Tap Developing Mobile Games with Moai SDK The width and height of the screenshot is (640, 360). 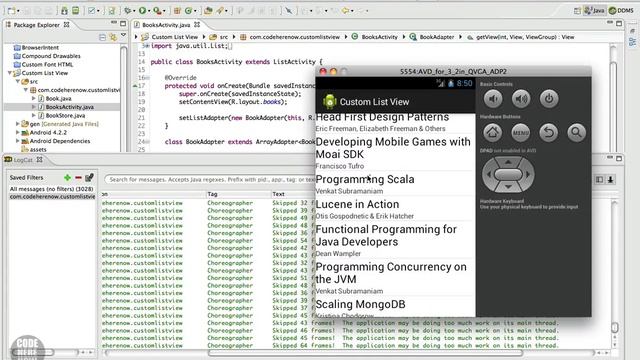pyautogui.click(x=393, y=148)
